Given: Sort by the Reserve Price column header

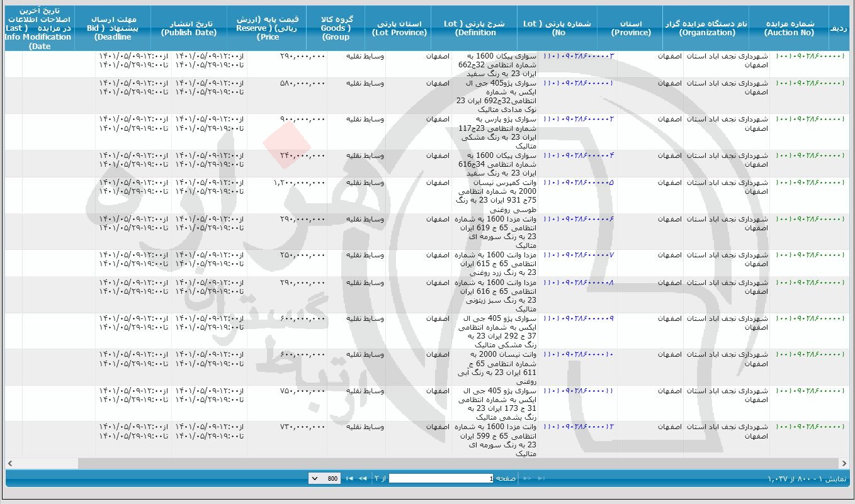Looking at the screenshot, I should pyautogui.click(x=268, y=28).
